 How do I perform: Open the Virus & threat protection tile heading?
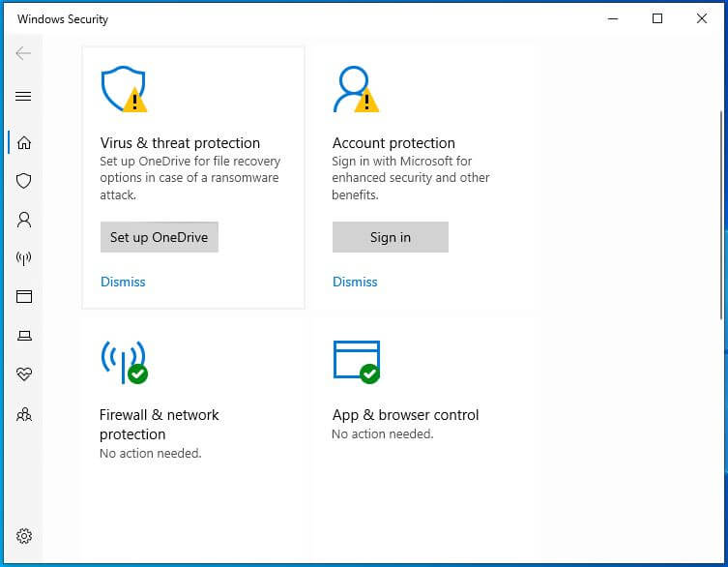click(180, 143)
